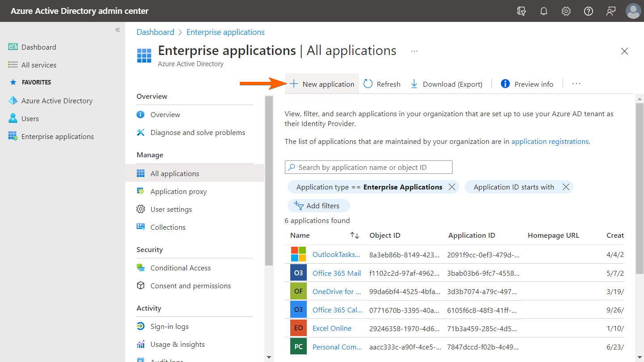Click the user account avatar
This screenshot has width=644, height=362.
[x=633, y=11]
